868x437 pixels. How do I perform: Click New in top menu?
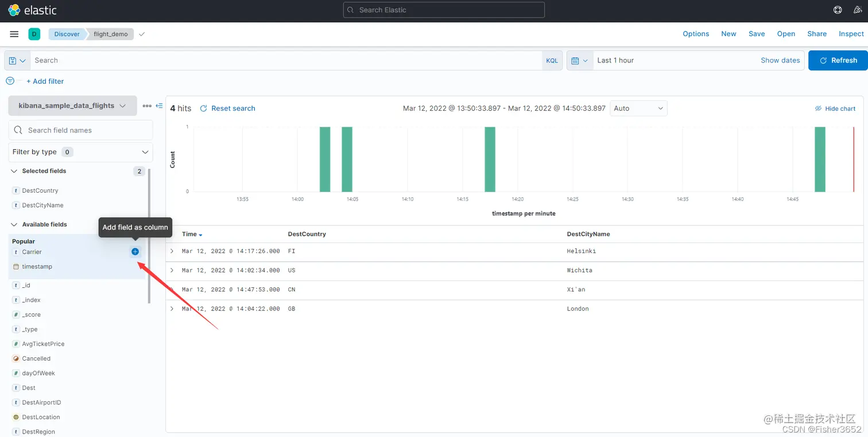(x=728, y=34)
